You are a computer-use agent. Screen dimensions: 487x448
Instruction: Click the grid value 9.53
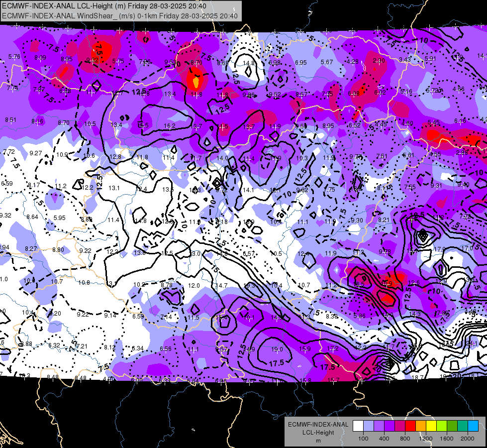click(171, 63)
